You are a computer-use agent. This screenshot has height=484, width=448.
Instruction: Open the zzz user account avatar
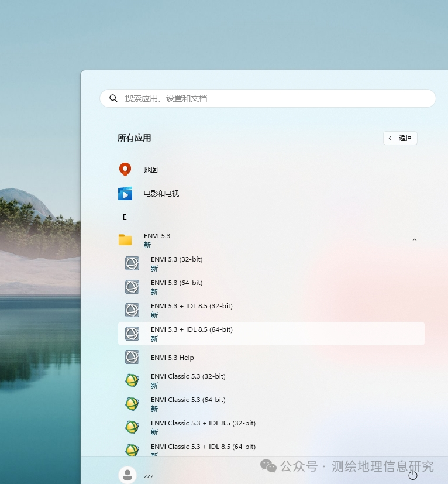click(x=127, y=475)
